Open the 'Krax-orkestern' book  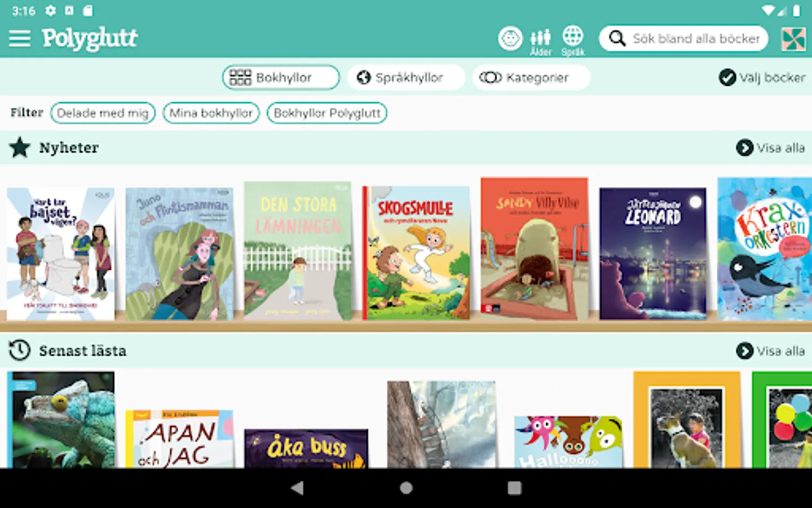tap(765, 249)
